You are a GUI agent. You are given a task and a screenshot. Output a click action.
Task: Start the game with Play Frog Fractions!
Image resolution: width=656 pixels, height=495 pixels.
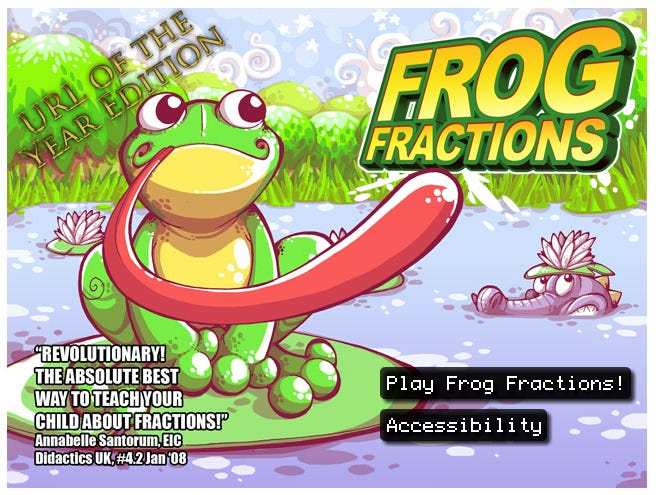505,383
